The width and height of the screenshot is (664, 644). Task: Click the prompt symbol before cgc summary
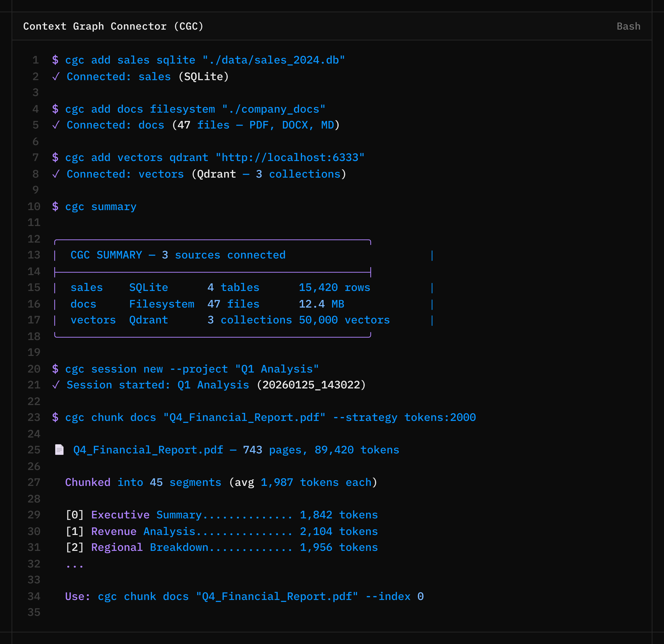pyautogui.click(x=55, y=206)
